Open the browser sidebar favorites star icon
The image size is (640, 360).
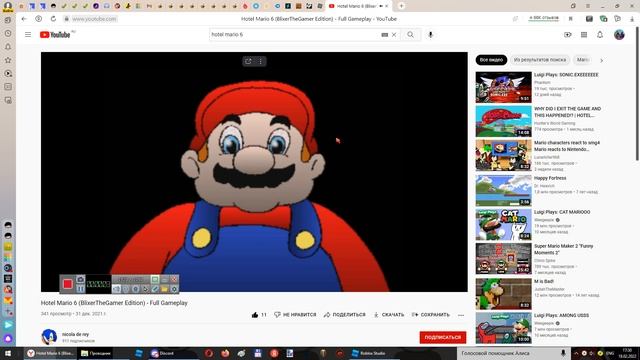8,60
